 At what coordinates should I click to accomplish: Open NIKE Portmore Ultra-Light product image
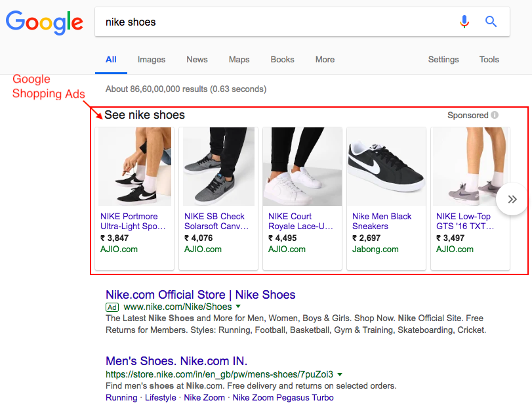click(x=134, y=167)
